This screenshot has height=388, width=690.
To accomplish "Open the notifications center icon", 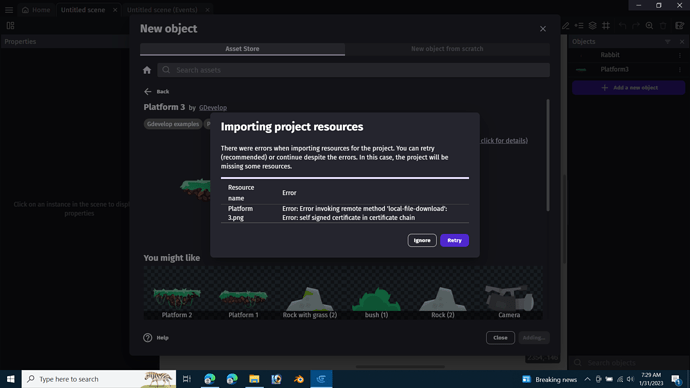I will [677, 379].
